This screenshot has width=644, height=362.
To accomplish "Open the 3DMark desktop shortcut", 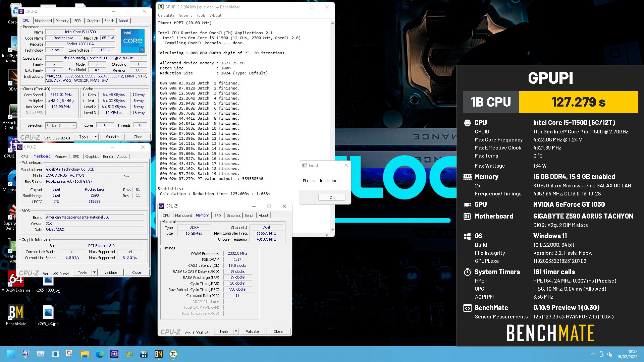I will coord(13,80).
